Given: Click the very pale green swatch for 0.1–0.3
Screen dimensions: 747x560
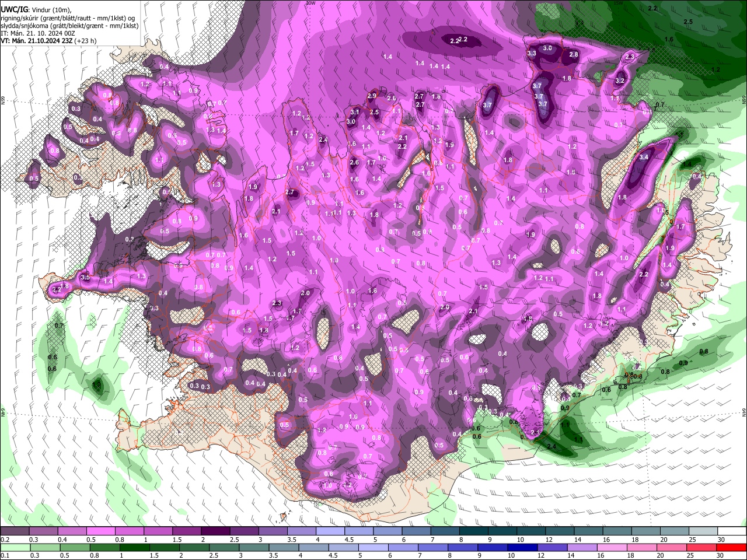Looking at the screenshot, I should 15,547.
